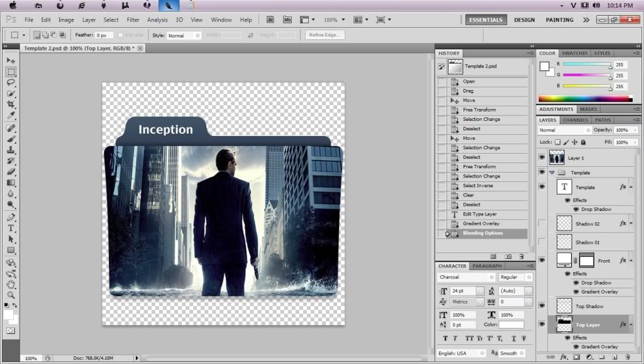Select the Pen tool
Image resolution: width=644 pixels, height=364 pixels.
[x=11, y=217]
